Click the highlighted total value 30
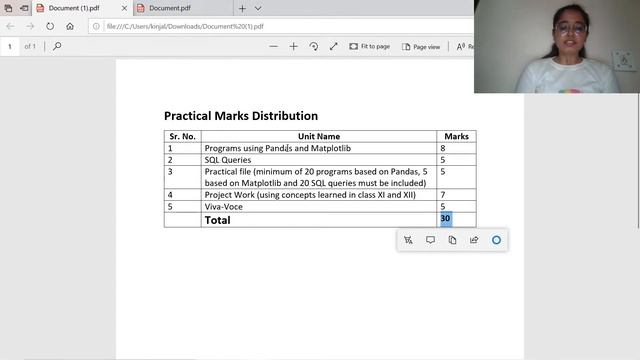 click(x=446, y=219)
